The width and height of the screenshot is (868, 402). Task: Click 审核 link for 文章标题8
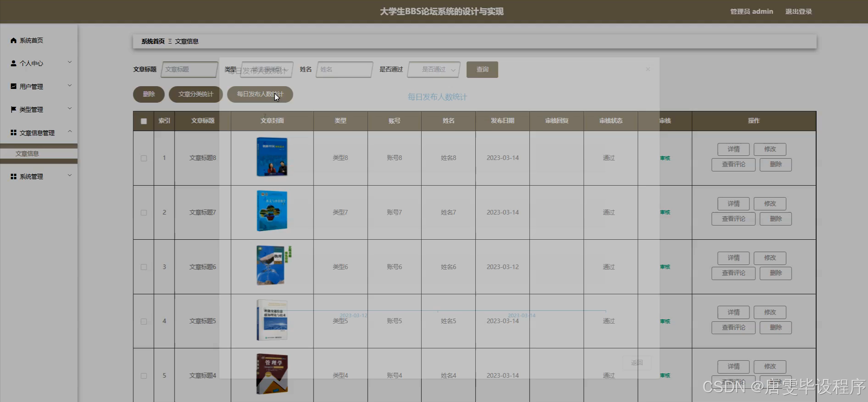click(665, 158)
